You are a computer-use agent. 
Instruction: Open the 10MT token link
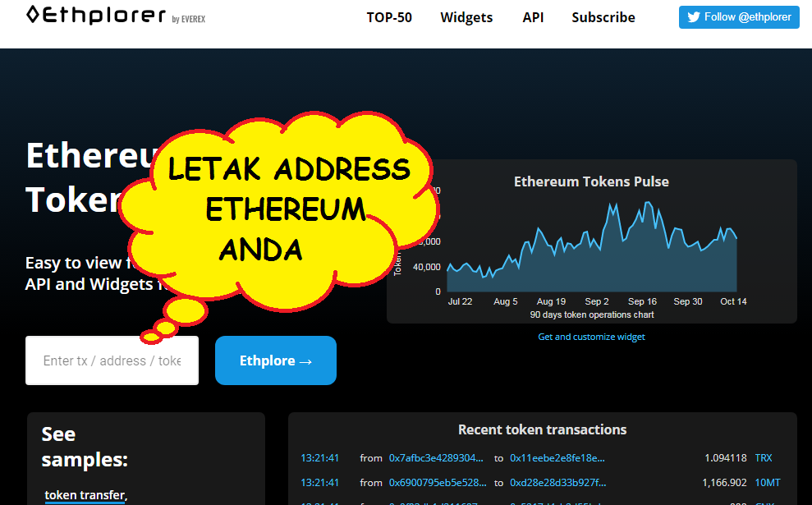[768, 483]
